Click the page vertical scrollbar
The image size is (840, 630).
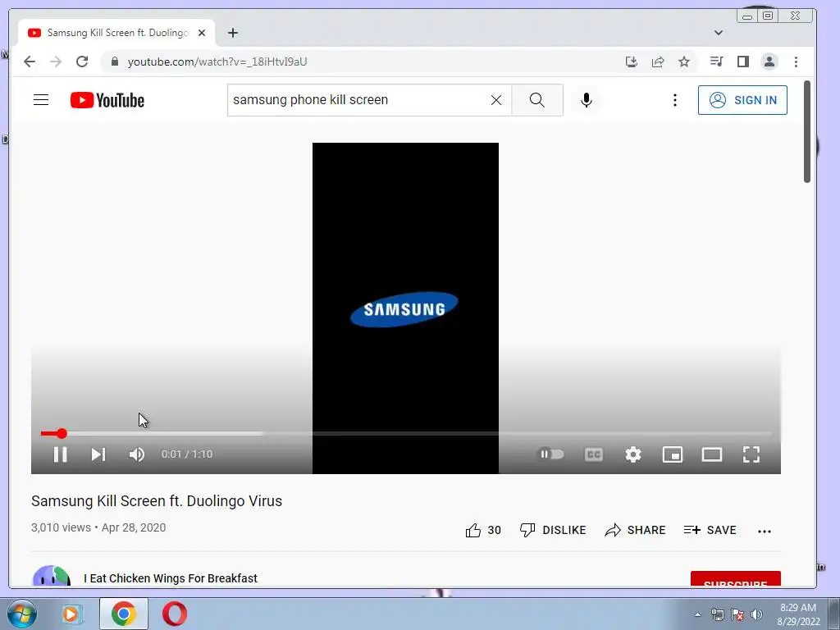click(807, 132)
